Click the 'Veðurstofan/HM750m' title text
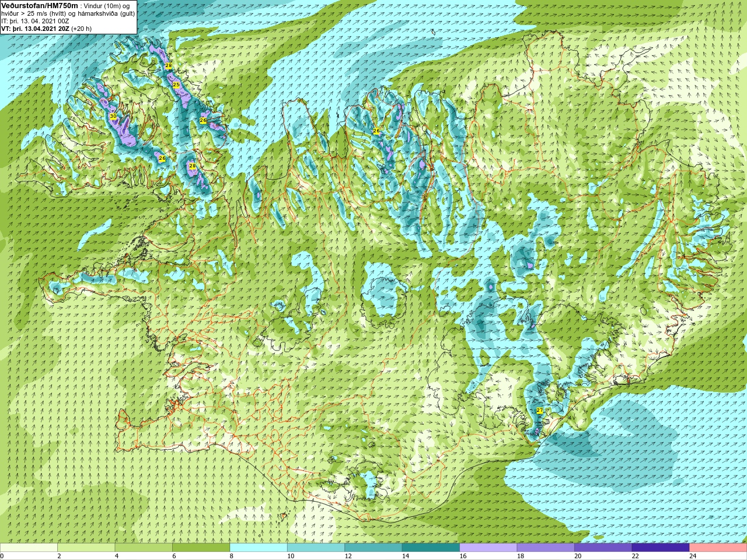This screenshot has height=560, width=747. (39, 5)
